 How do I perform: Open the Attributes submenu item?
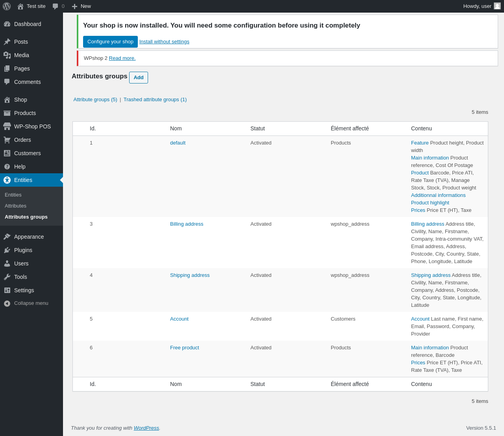click(15, 206)
